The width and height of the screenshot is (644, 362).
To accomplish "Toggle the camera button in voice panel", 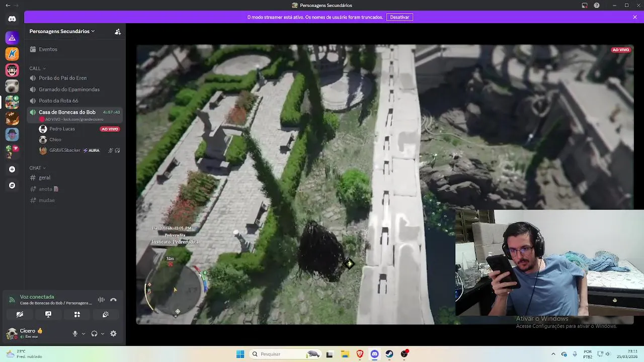I will (x=20, y=314).
